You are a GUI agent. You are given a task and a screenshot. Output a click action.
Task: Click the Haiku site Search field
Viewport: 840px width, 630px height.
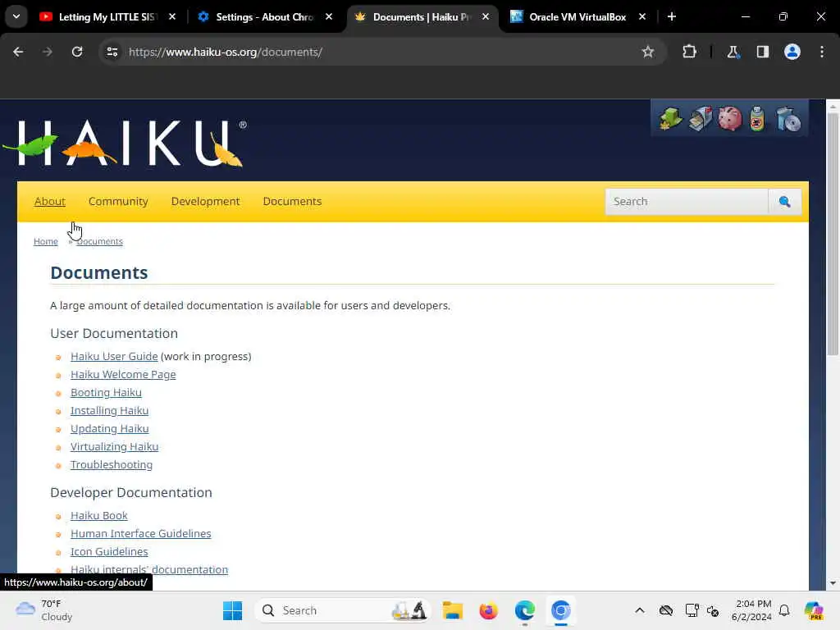point(687,202)
